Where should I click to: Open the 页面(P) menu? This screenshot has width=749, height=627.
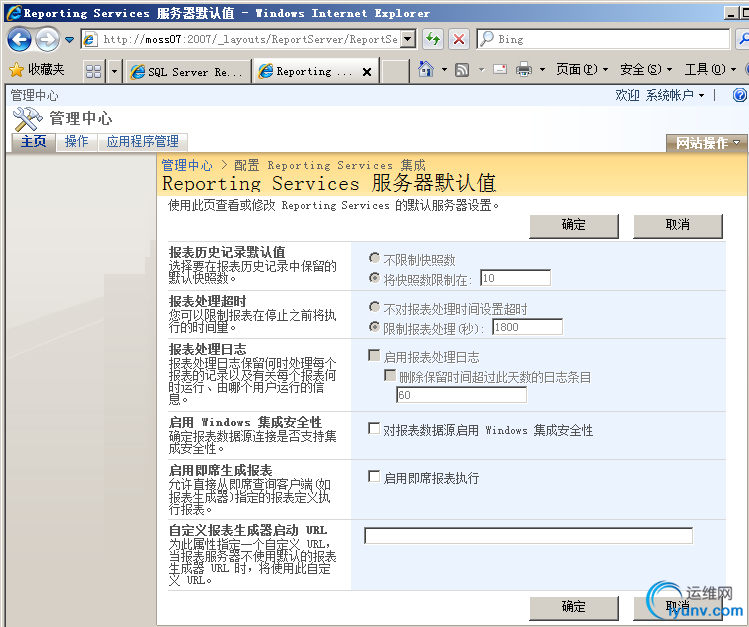click(582, 70)
